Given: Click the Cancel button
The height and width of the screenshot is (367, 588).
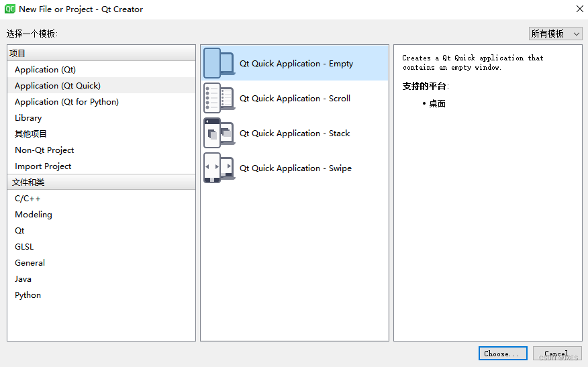Looking at the screenshot, I should tap(557, 353).
